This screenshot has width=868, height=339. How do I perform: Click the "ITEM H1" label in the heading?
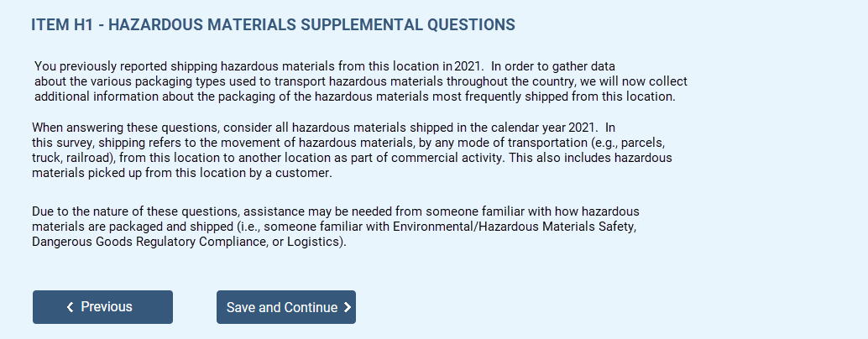[x=60, y=25]
